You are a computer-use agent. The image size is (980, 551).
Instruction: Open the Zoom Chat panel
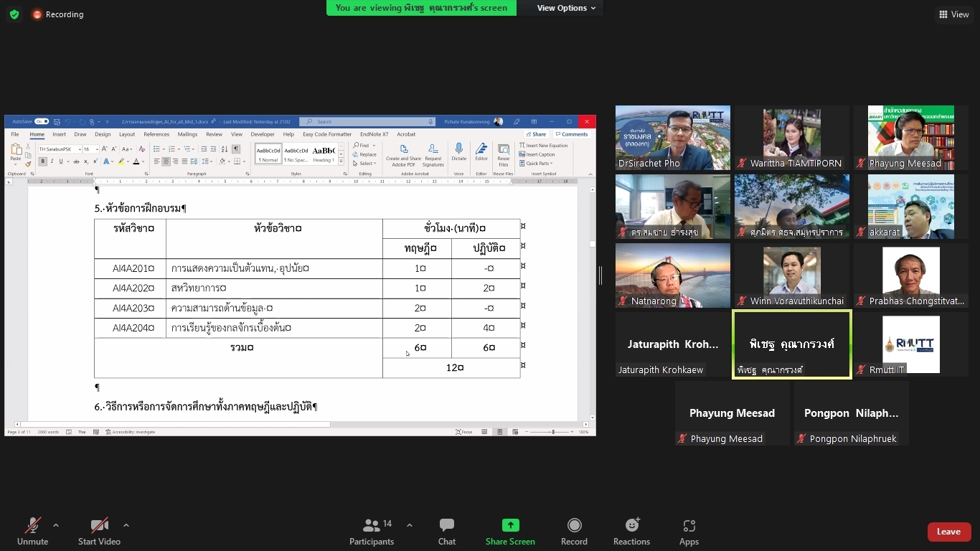click(x=446, y=532)
